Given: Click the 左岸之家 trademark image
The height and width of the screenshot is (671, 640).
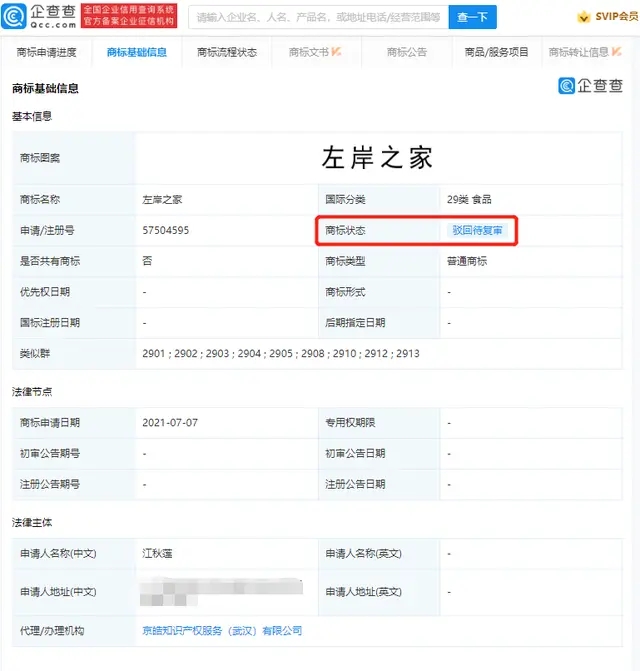Looking at the screenshot, I should tap(377, 158).
